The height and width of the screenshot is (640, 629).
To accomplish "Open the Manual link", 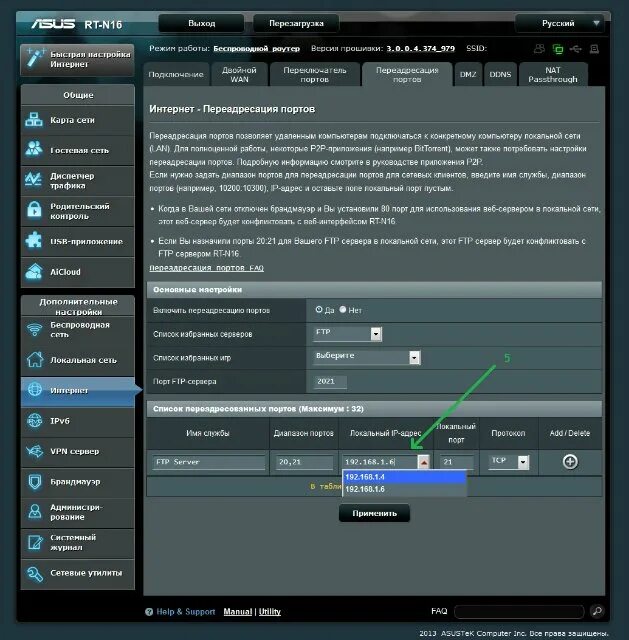I will pyautogui.click(x=238, y=611).
